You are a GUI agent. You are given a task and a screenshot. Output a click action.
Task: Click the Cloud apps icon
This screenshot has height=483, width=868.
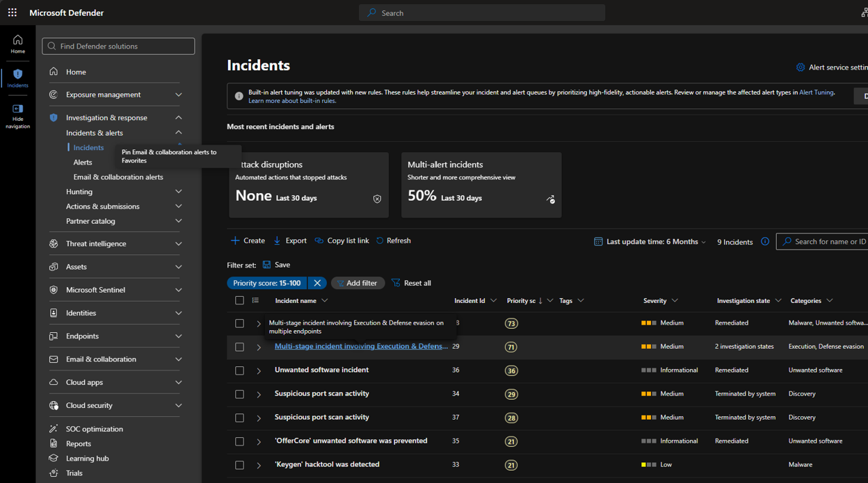(54, 382)
